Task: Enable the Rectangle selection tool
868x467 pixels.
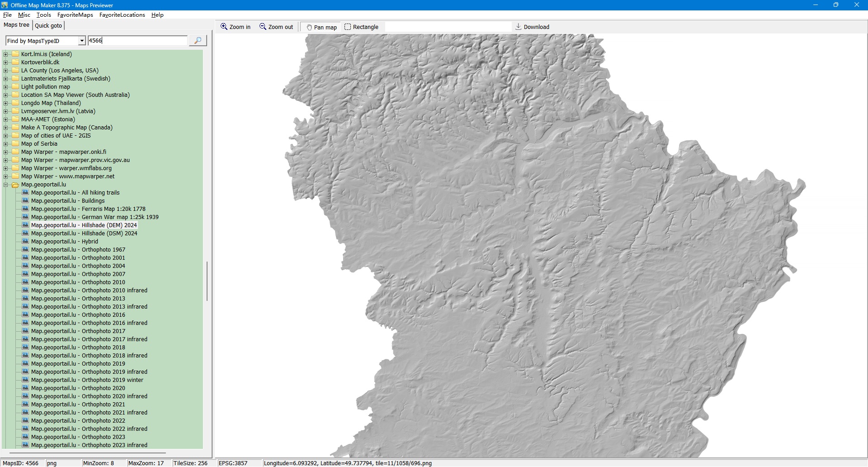Action: pyautogui.click(x=348, y=27)
